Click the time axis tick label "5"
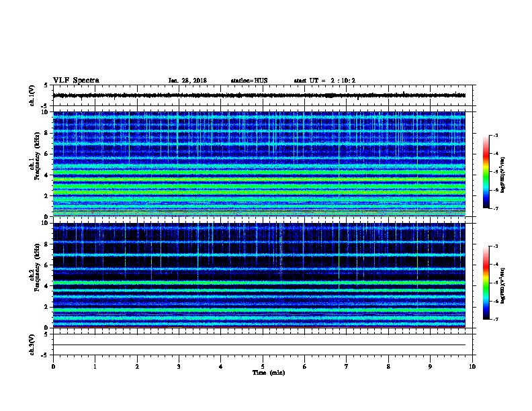532x411 pixels. coord(263,367)
